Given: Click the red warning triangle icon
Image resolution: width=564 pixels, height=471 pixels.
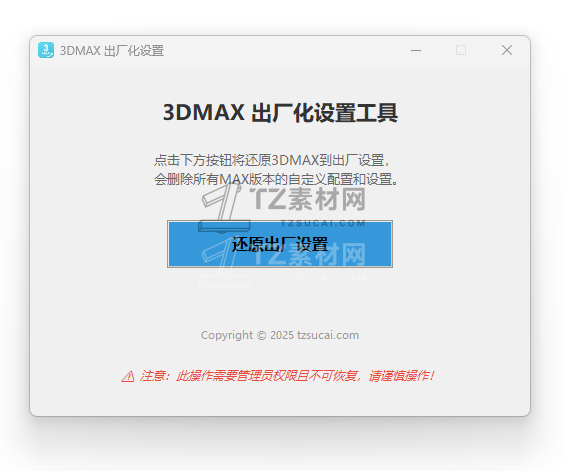Looking at the screenshot, I should [128, 377].
